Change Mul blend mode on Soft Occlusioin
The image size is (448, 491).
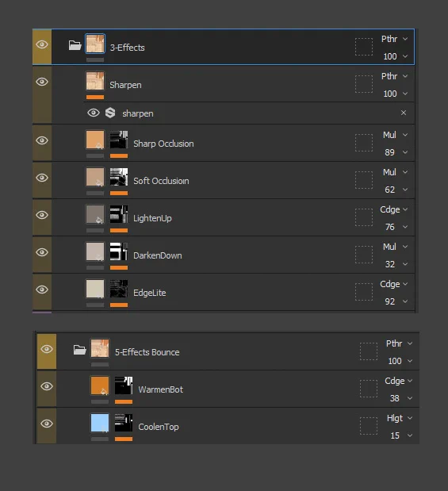[396, 172]
